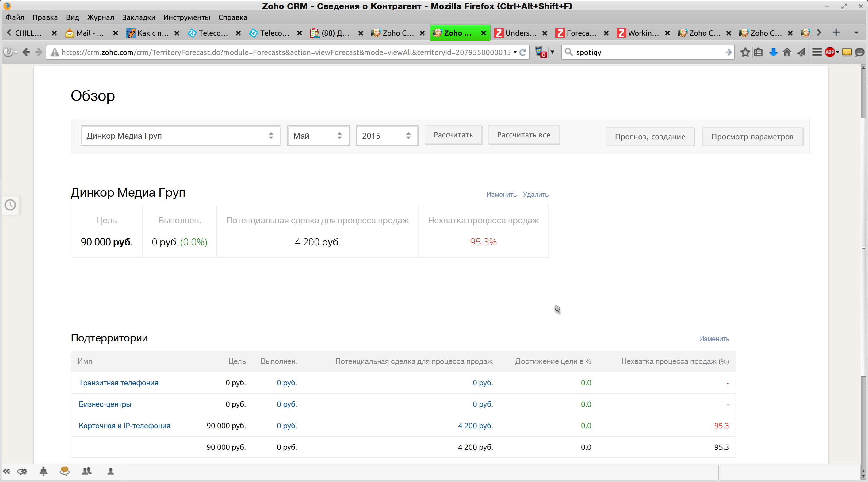Click the Просмотр параметров button
The image size is (868, 482).
pyautogui.click(x=752, y=137)
